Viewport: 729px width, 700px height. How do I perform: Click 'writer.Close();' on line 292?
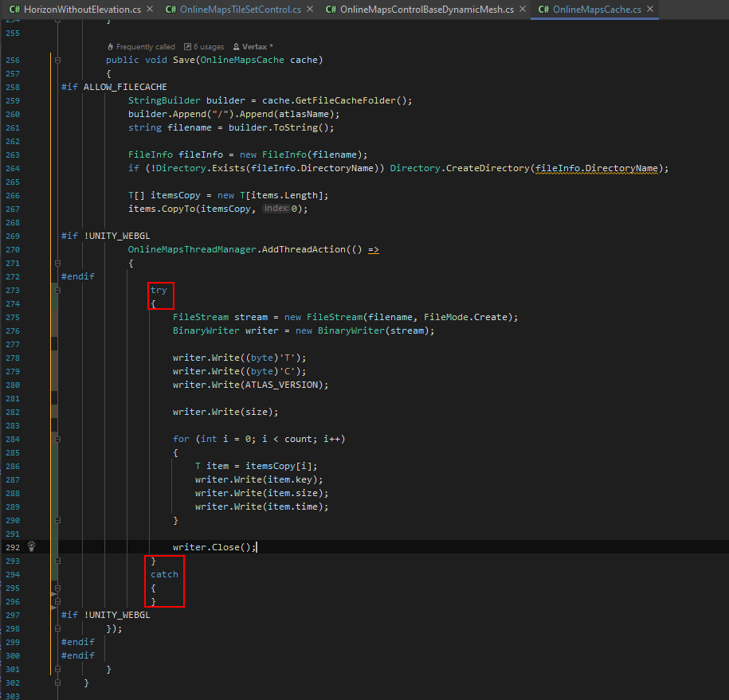[214, 547]
